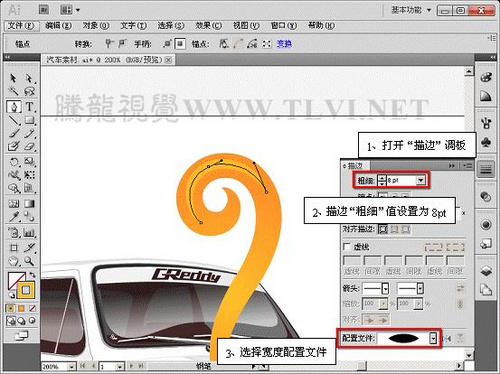Select the Pen tool in toolbox
Image resolution: width=500 pixels, height=374 pixels.
click(14, 107)
